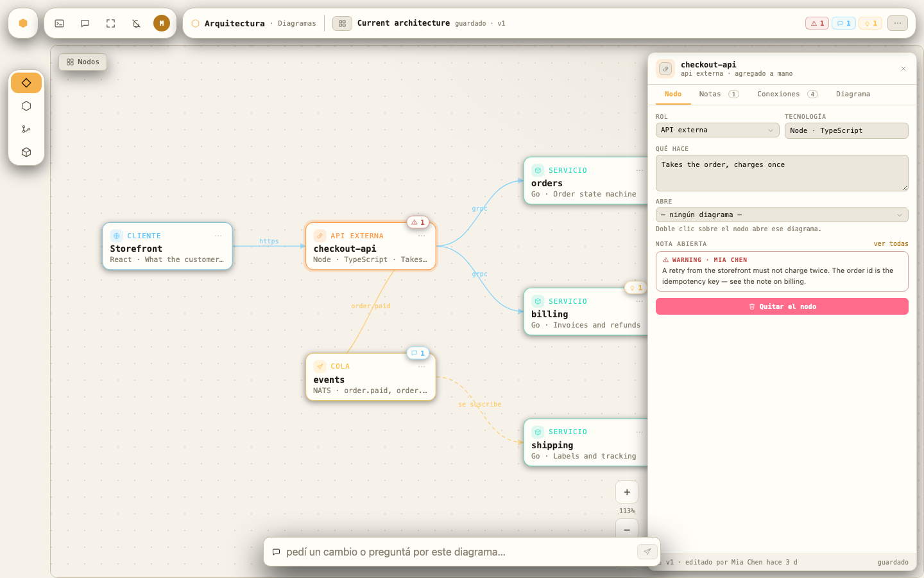
Task: Select the diamond tool in left palette
Action: pyautogui.click(x=26, y=83)
